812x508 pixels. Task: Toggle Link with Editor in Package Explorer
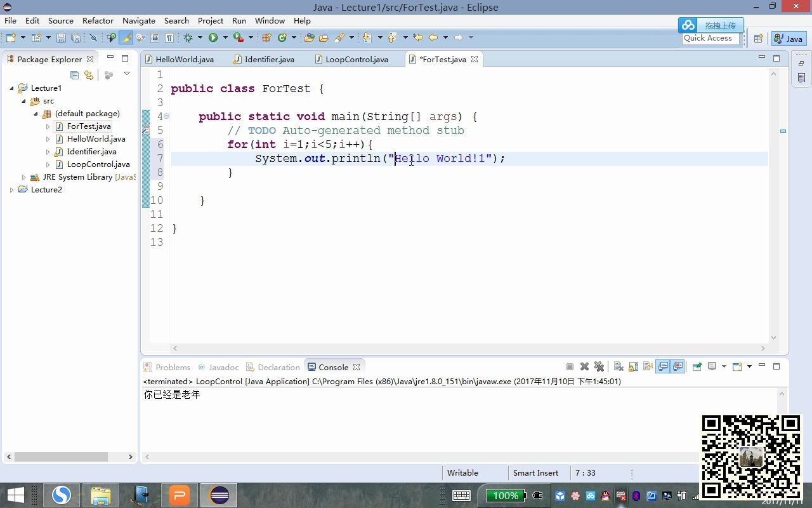coord(88,75)
